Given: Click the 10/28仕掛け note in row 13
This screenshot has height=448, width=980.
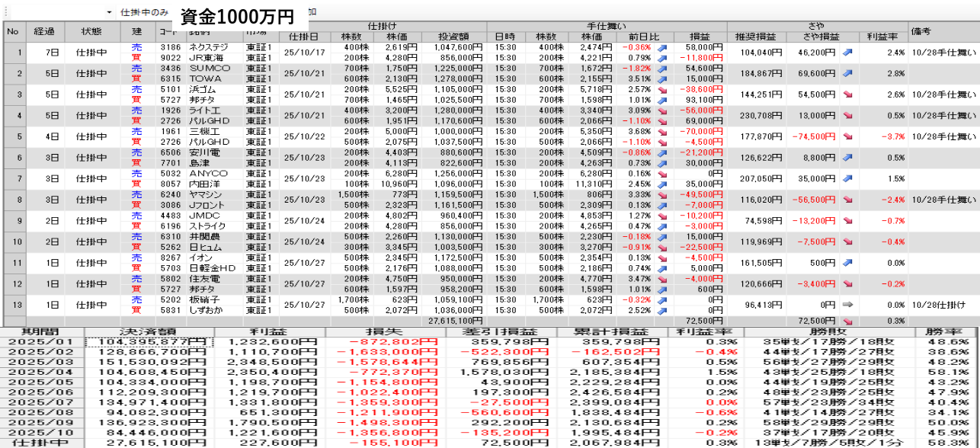Looking at the screenshot, I should coord(943,305).
